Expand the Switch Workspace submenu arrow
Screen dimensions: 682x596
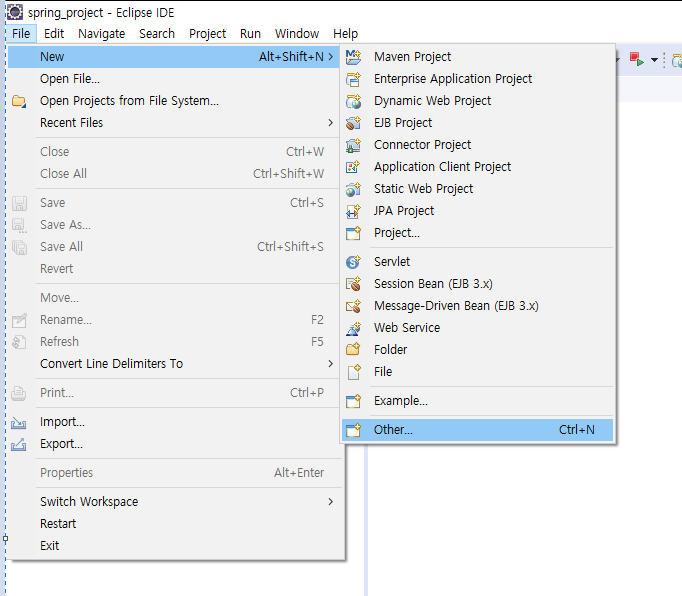click(331, 502)
